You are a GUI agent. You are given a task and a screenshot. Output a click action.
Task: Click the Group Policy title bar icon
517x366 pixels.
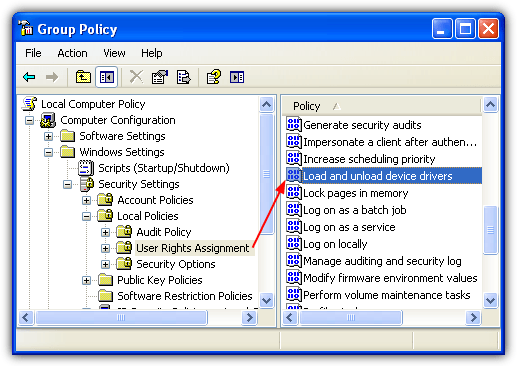click(26, 28)
